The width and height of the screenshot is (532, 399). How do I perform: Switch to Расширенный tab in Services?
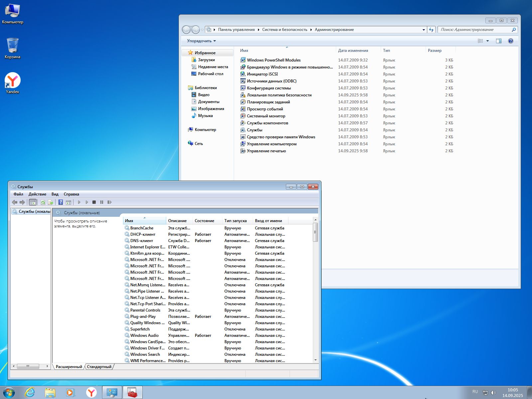[69, 367]
